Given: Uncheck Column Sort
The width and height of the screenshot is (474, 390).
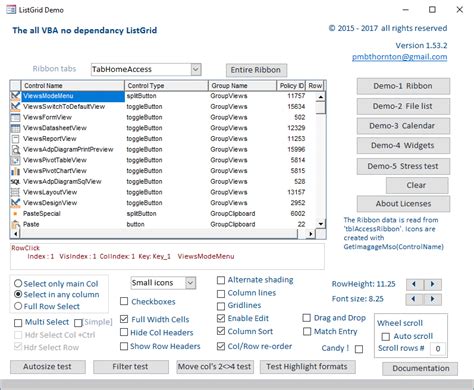Looking at the screenshot, I should coord(221,331).
